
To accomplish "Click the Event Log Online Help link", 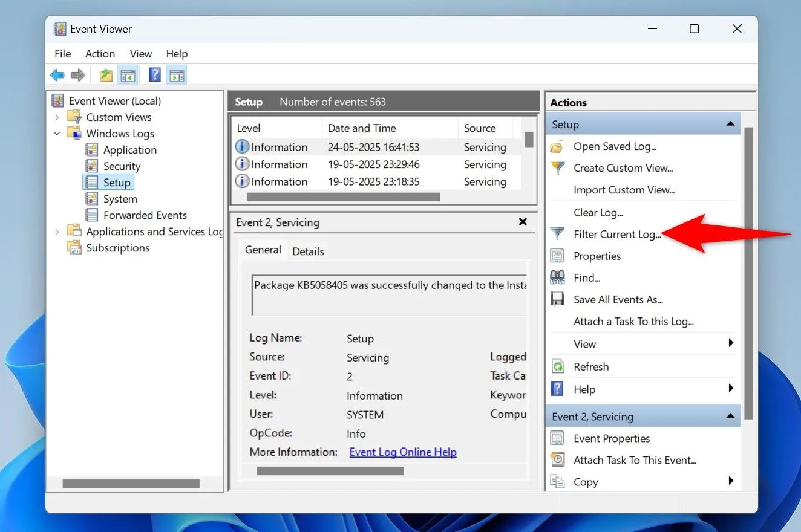I will 403,452.
